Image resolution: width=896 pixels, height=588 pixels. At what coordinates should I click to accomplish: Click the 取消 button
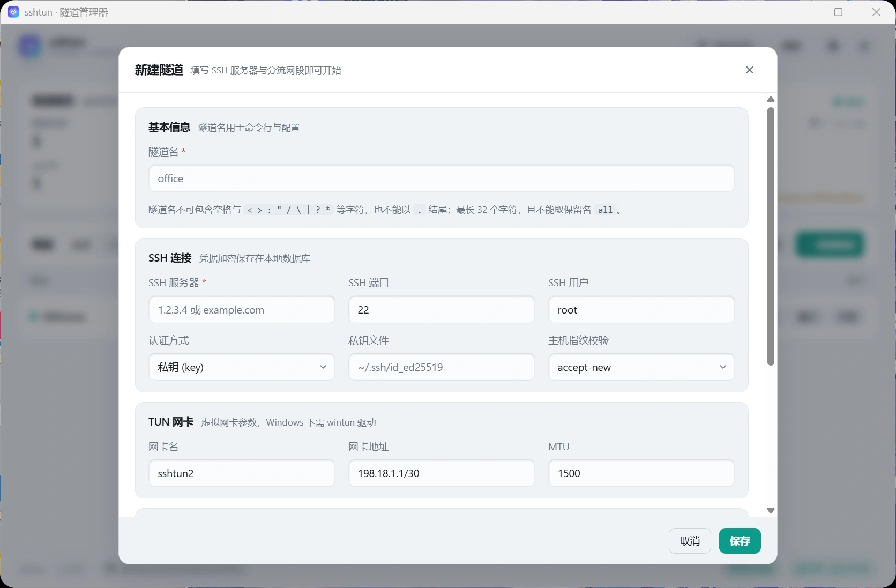690,541
